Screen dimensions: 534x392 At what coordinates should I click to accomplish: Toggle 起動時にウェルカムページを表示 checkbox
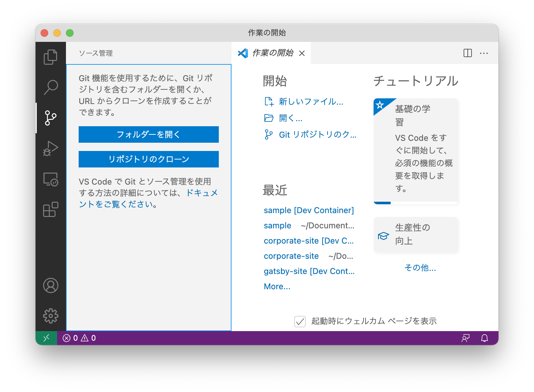click(x=300, y=321)
